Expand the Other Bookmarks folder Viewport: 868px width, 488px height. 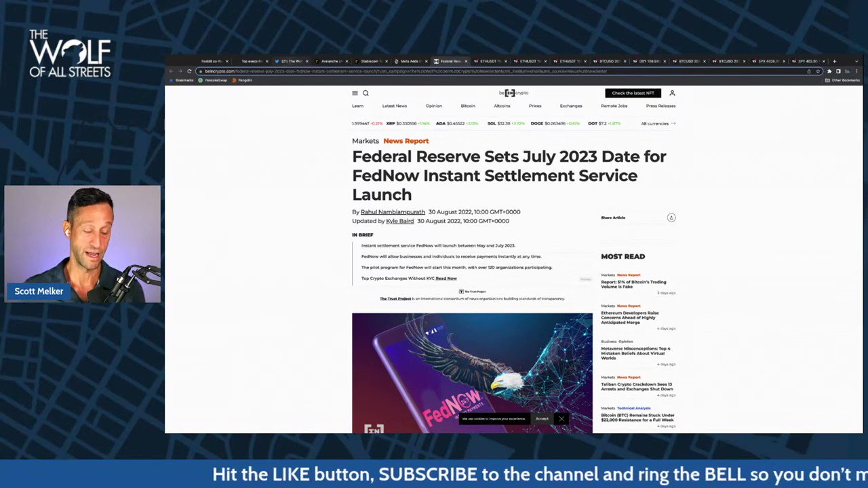pyautogui.click(x=842, y=80)
